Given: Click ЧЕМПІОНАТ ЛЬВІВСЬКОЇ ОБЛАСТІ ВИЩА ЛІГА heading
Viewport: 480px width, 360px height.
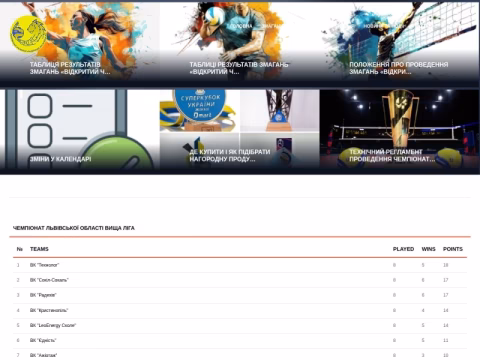Looking at the screenshot, I should pos(74,228).
